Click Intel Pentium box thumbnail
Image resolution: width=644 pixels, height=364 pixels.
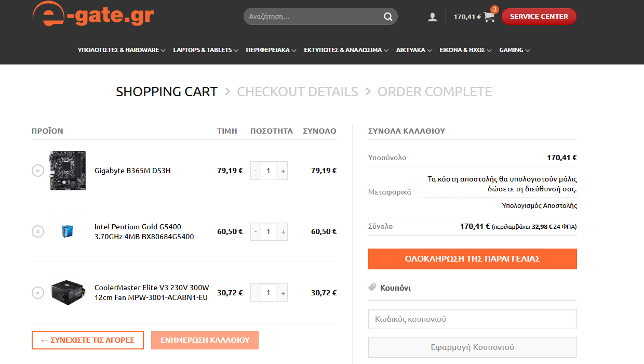point(68,231)
